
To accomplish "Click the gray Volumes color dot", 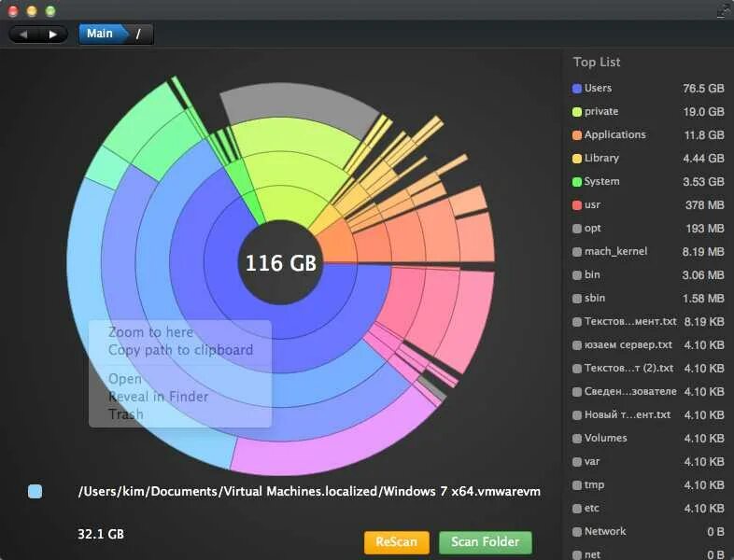I will point(577,439).
